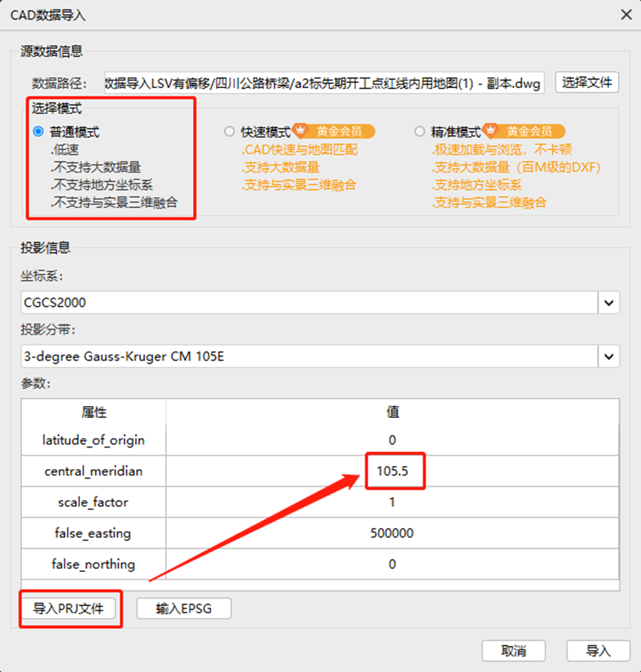
Task: Click the 导入PRJ文件 button
Action: pos(70,607)
